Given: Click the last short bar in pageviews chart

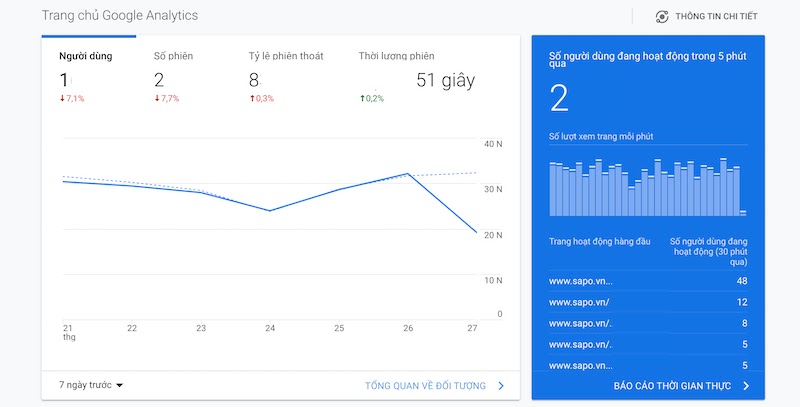Looking at the screenshot, I should coord(743,213).
